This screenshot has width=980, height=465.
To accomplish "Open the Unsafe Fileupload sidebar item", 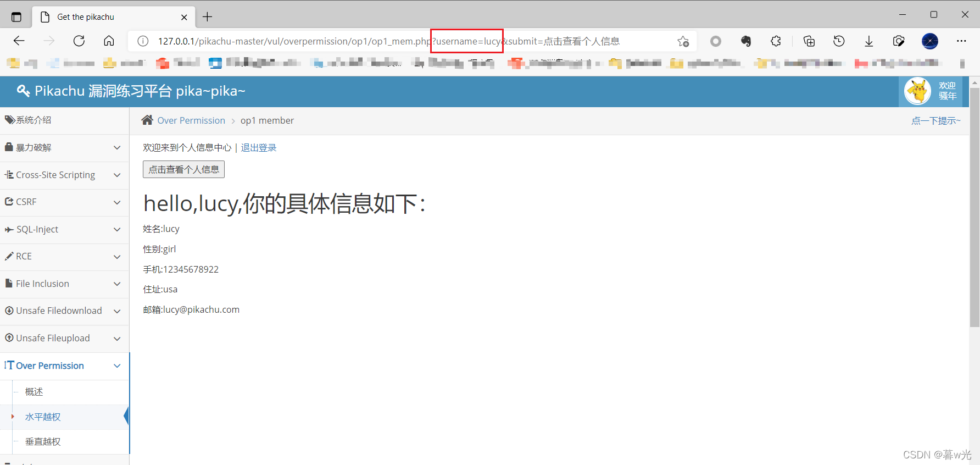I will (64, 338).
